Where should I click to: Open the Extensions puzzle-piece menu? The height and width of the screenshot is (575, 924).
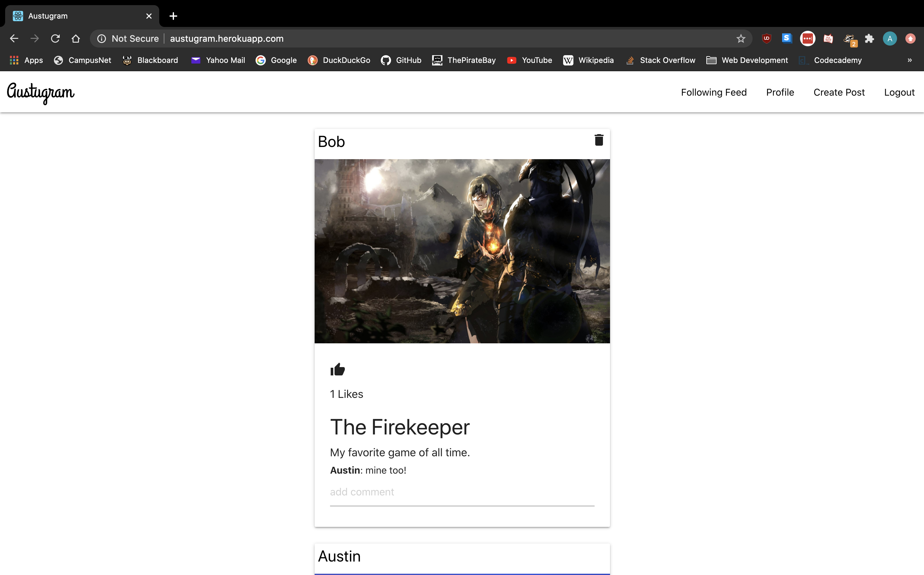pyautogui.click(x=869, y=39)
